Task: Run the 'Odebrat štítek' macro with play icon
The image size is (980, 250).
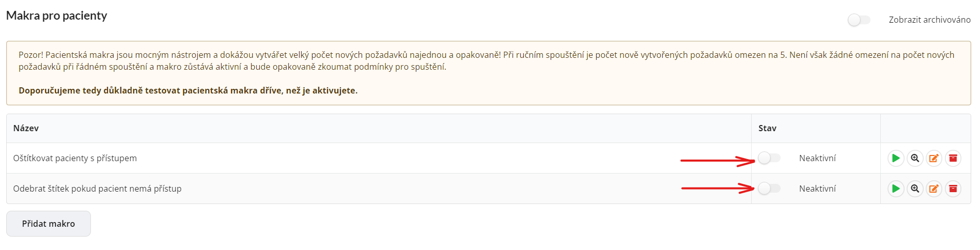Action: [x=896, y=189]
